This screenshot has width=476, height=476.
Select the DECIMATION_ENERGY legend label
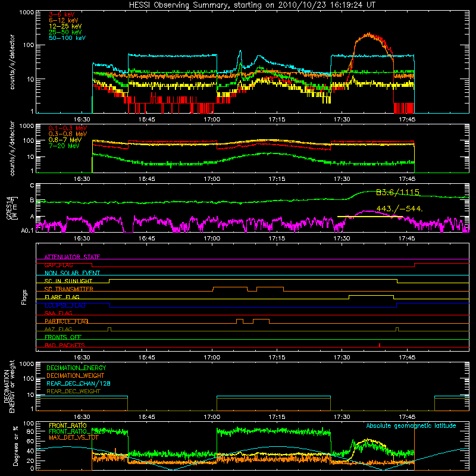tap(76, 368)
